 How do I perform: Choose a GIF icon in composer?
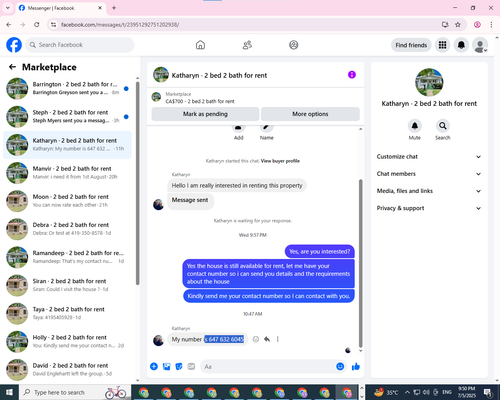click(x=191, y=366)
